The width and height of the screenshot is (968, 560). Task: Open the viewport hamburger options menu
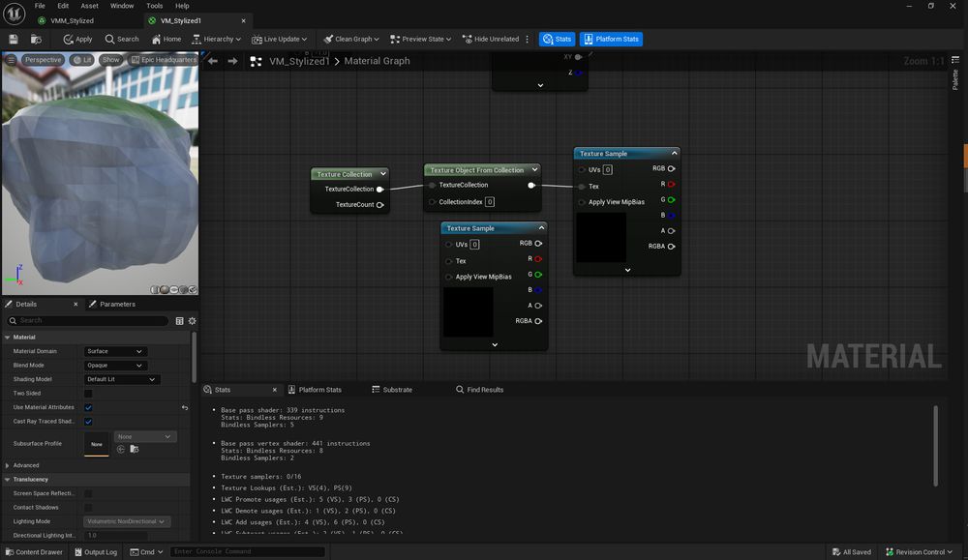click(x=11, y=60)
